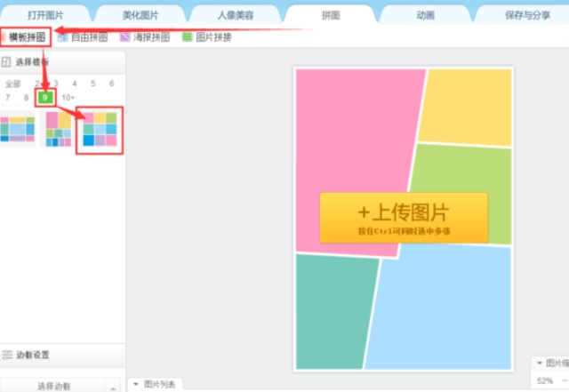Click the 边框设置 settings icon

7,355
